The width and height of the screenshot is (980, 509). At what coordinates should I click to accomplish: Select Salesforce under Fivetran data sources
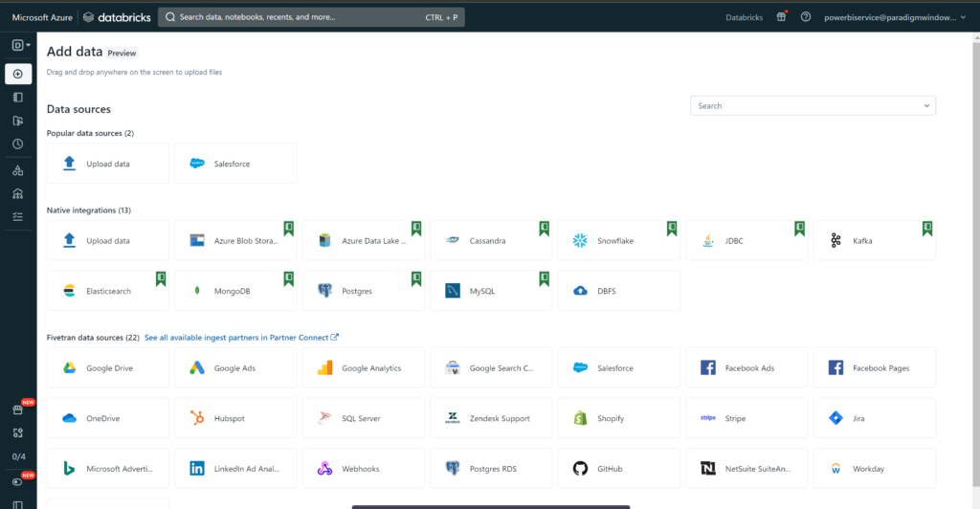click(x=619, y=367)
